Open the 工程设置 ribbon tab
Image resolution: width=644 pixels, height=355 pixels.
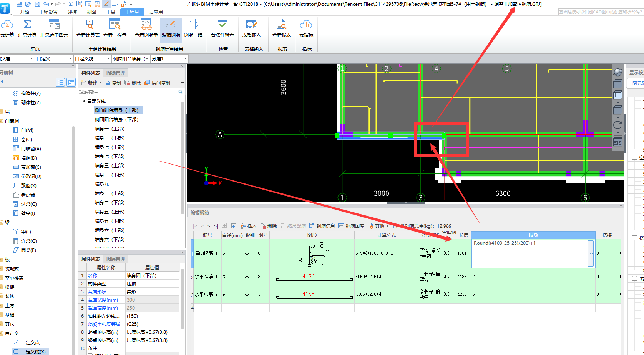(x=48, y=12)
